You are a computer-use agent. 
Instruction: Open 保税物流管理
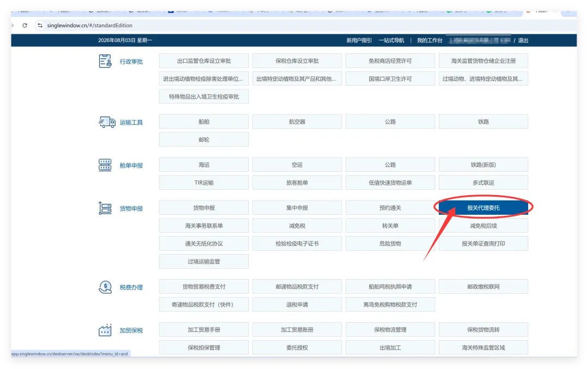[390, 330]
